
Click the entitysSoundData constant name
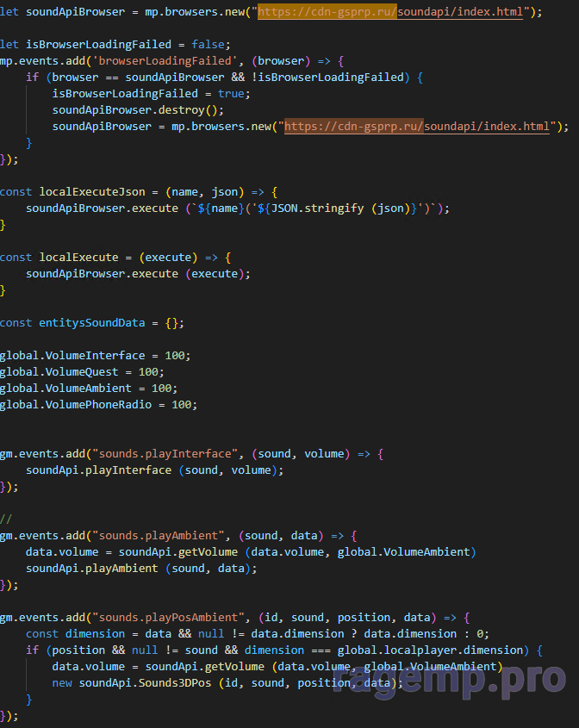click(92, 323)
